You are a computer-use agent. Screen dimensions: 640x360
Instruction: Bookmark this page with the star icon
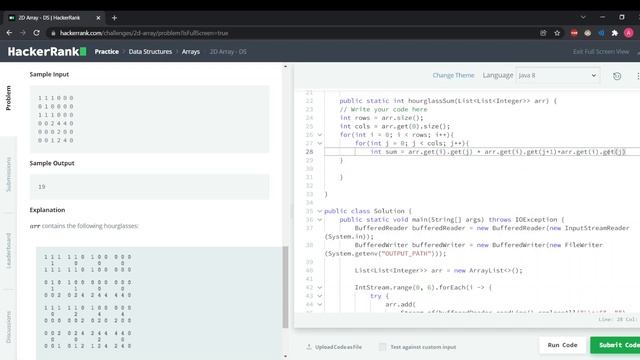tap(557, 33)
